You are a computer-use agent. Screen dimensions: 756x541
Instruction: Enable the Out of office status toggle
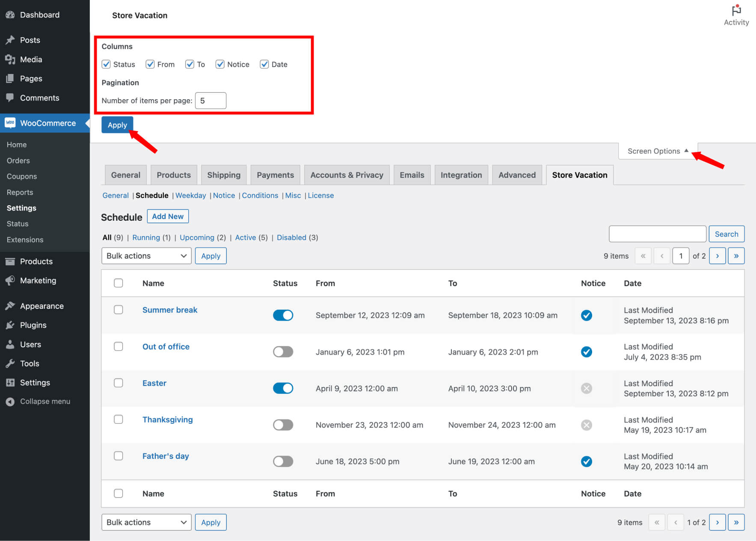point(283,352)
